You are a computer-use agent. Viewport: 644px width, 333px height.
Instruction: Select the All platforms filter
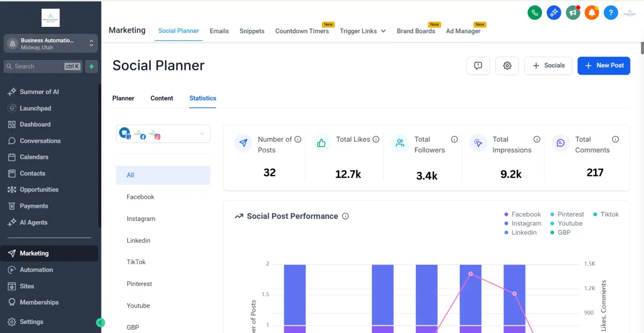163,175
